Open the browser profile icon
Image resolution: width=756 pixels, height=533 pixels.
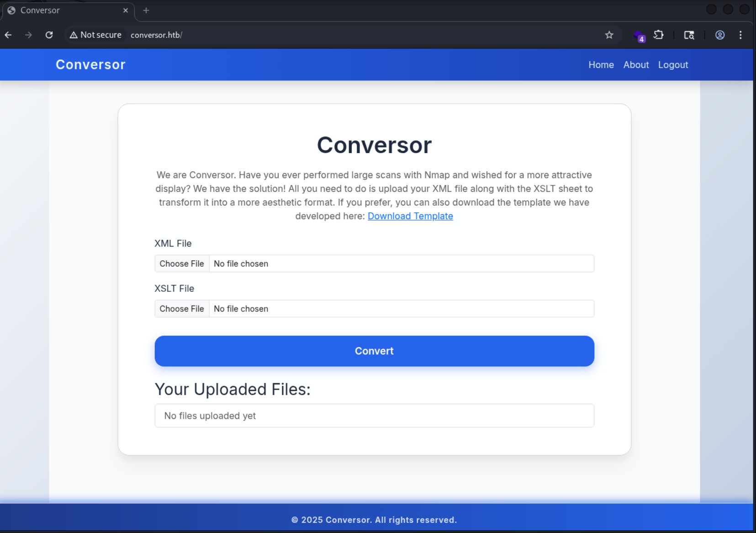[720, 35]
